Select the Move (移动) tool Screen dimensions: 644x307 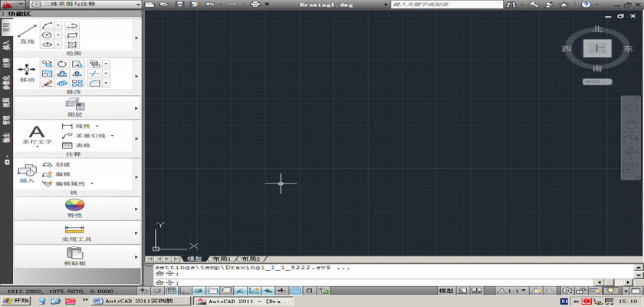[27, 73]
